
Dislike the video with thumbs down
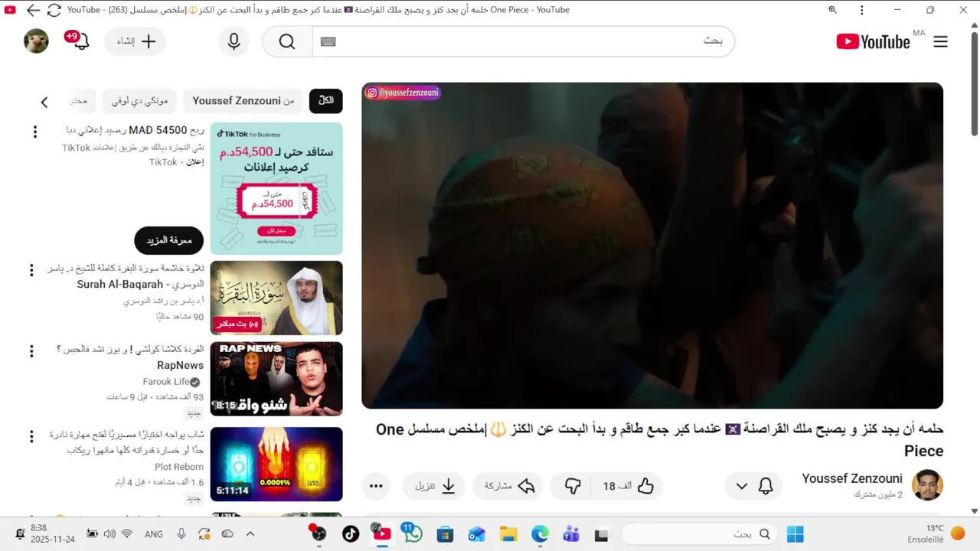tap(573, 486)
